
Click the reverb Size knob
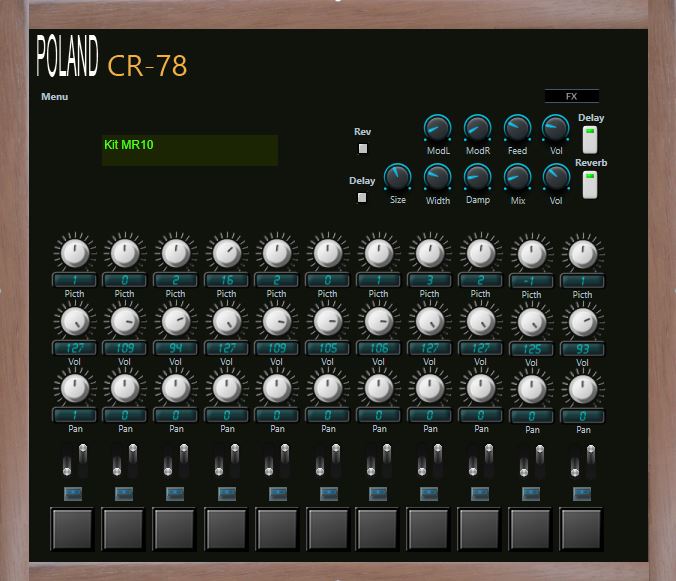398,177
